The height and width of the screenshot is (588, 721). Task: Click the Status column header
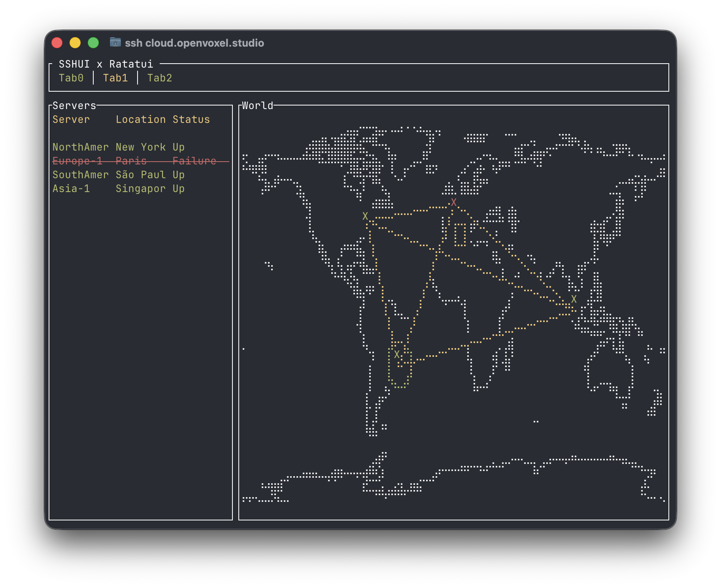click(191, 119)
